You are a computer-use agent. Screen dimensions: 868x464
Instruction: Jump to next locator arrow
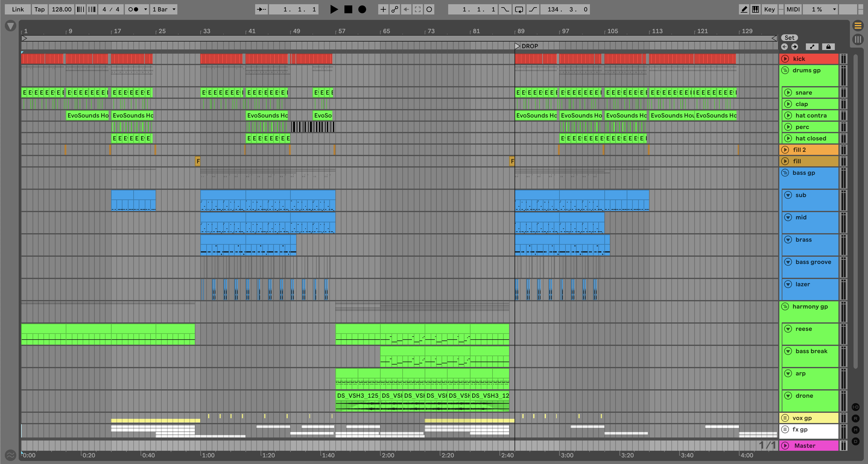(x=794, y=47)
